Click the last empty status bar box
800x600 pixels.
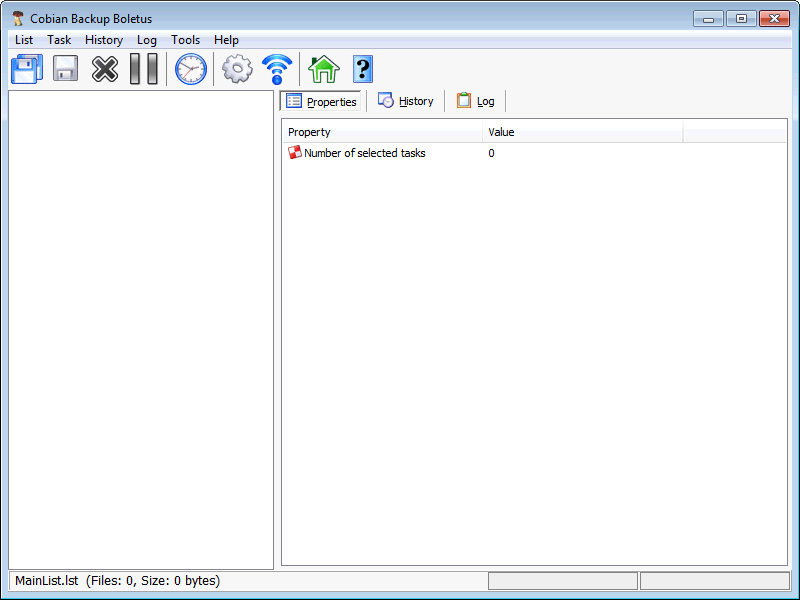(715, 581)
